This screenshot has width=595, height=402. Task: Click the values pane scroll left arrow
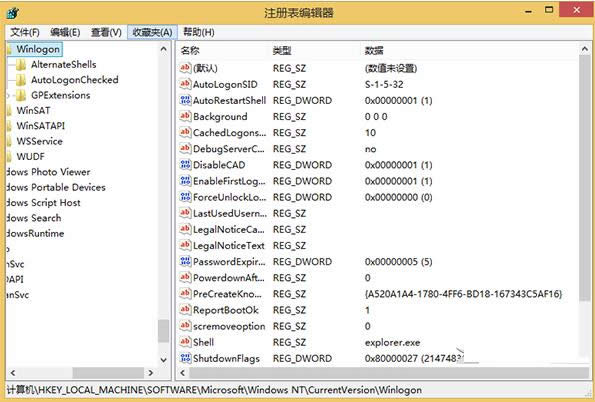coord(183,373)
